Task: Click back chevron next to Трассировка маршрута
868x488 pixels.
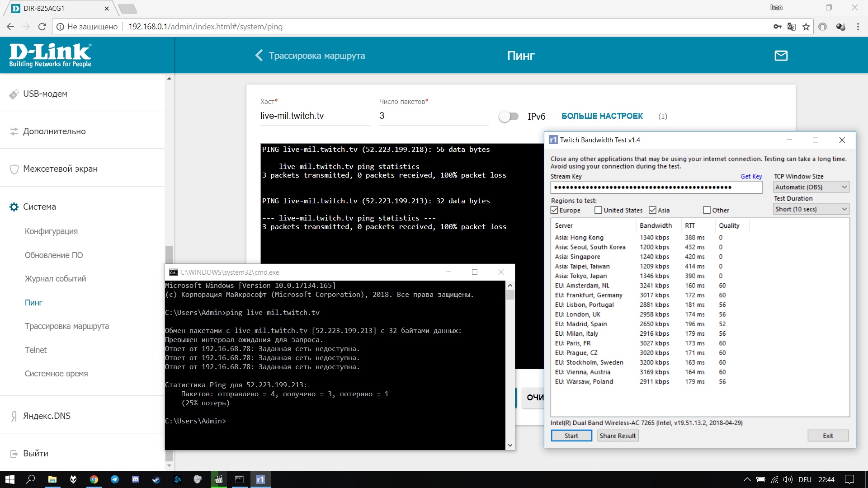Action: [259, 56]
